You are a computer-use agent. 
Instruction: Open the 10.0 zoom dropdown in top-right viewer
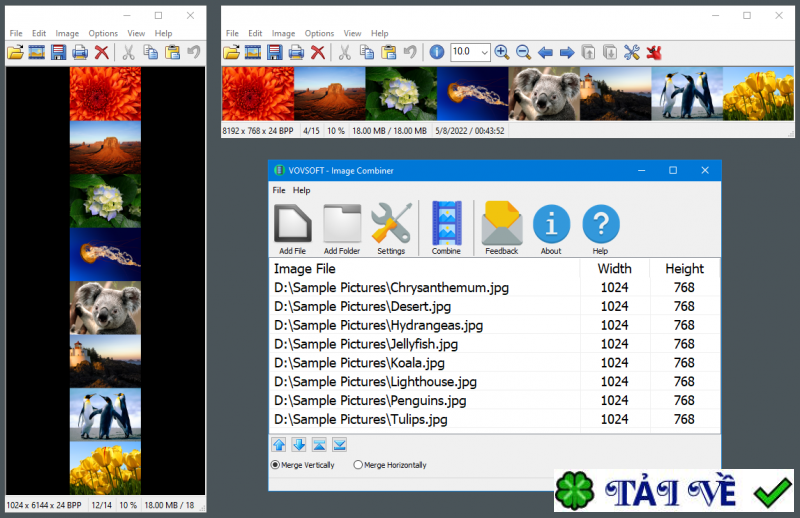485,52
